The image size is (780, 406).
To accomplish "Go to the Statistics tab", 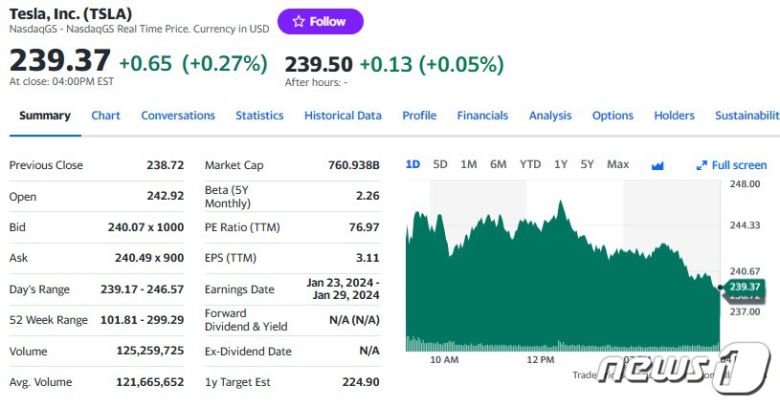I will coord(260,115).
